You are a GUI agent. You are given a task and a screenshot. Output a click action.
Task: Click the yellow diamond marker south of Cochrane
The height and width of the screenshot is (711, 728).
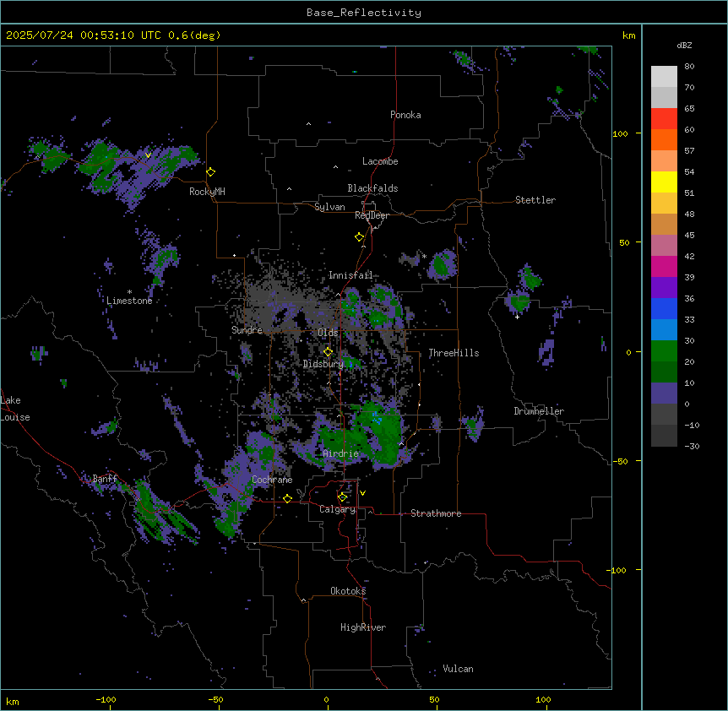point(287,498)
